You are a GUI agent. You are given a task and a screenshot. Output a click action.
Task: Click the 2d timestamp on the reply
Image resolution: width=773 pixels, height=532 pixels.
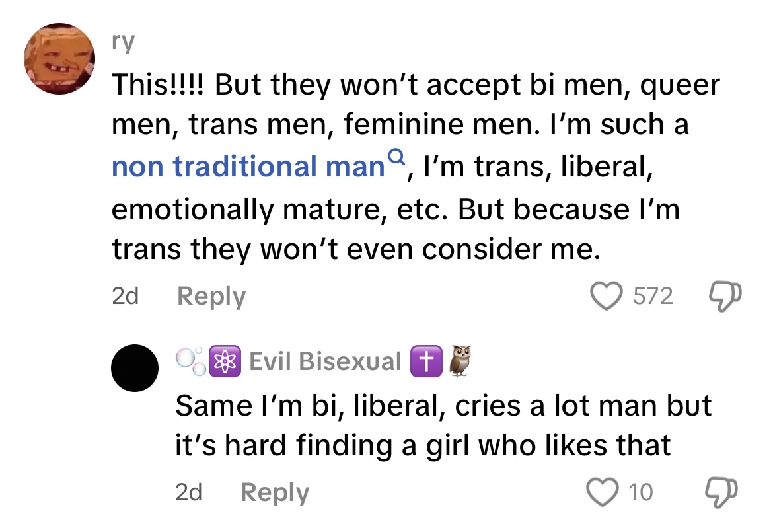click(188, 492)
